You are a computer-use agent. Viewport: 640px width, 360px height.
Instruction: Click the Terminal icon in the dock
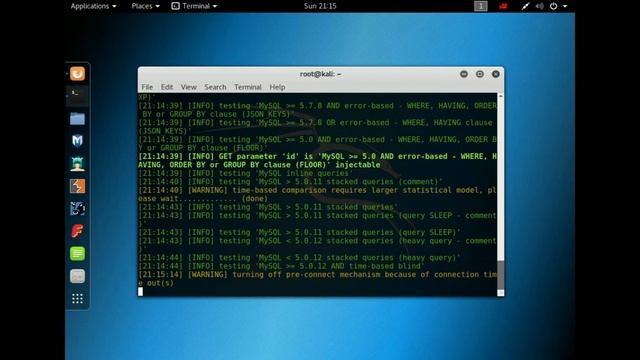(78, 96)
